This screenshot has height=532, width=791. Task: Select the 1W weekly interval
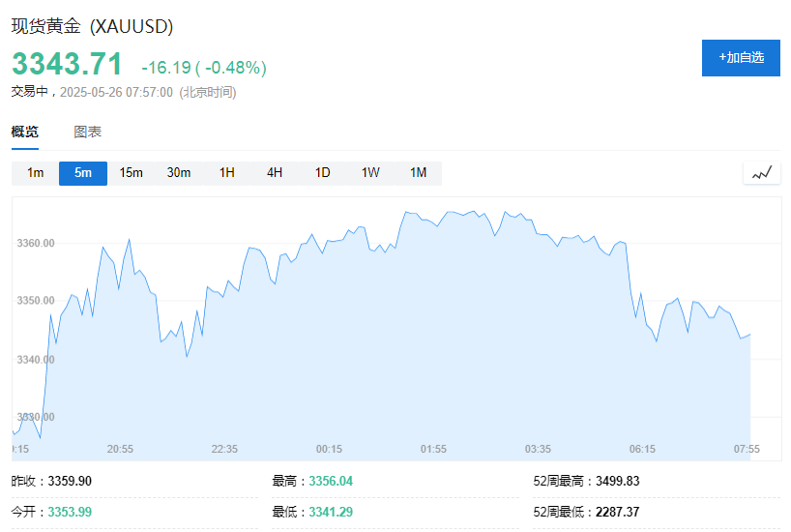click(x=370, y=173)
